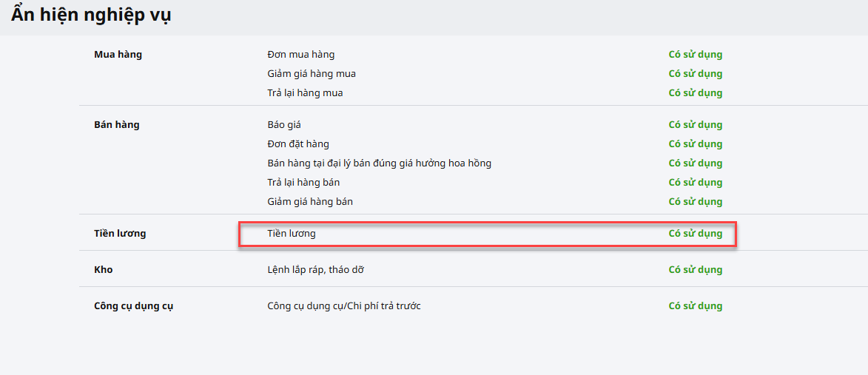Screen dimensions: 868x375
Task: Toggle usage status for Trả lại hàng mua
Action: [695, 93]
